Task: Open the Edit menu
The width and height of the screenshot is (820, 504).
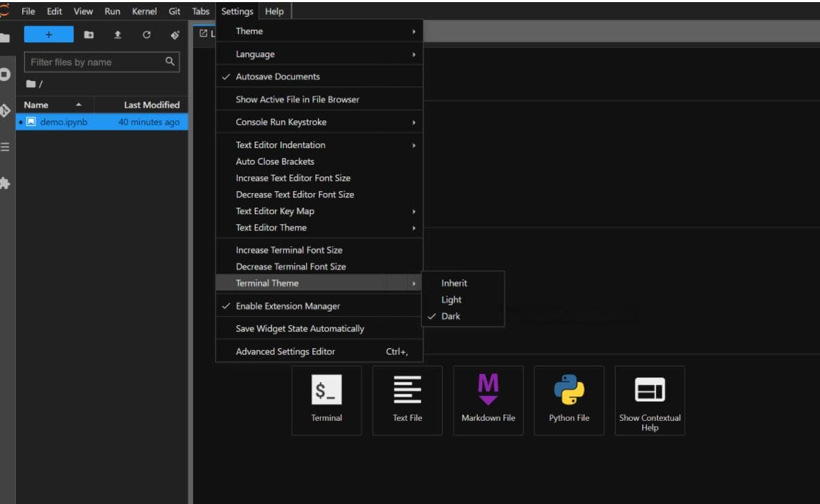Action: (55, 11)
